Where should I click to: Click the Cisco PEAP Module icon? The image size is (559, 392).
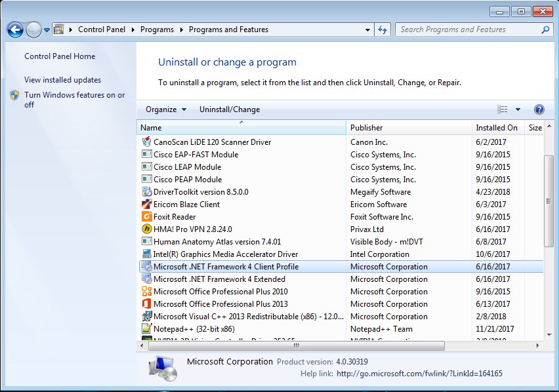(x=146, y=179)
